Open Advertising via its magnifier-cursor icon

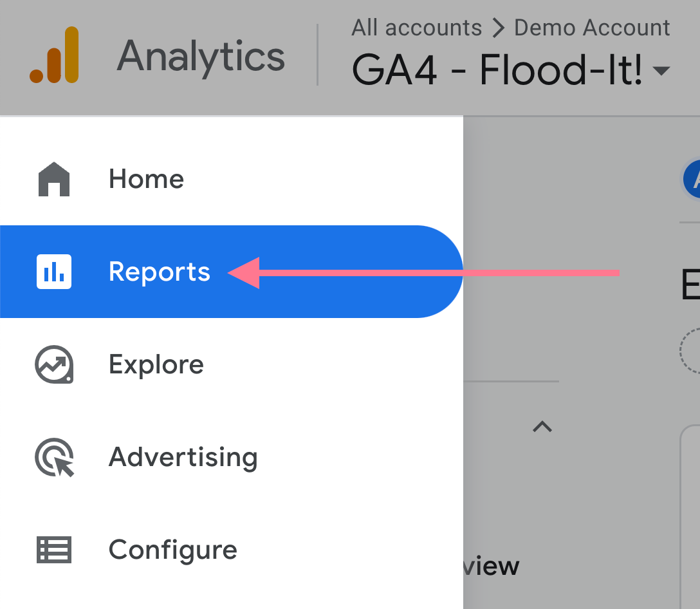click(x=54, y=457)
